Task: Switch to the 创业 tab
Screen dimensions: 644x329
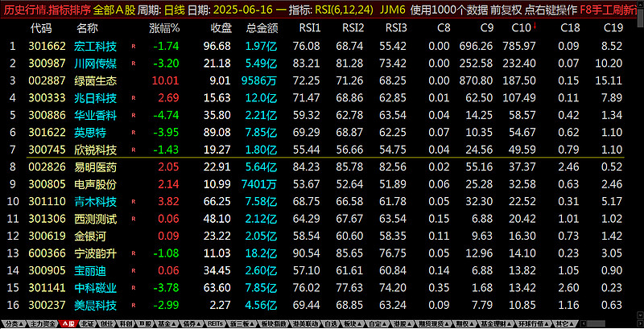Action: pyautogui.click(x=107, y=323)
